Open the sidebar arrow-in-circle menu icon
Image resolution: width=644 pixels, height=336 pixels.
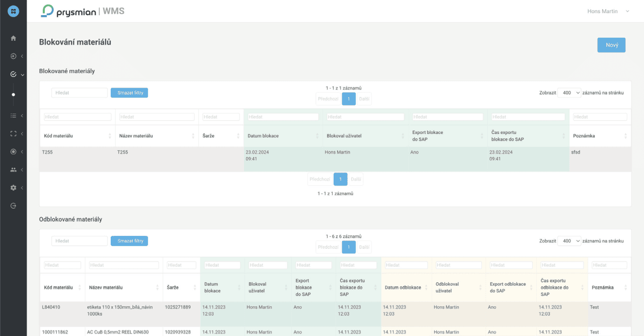14,56
